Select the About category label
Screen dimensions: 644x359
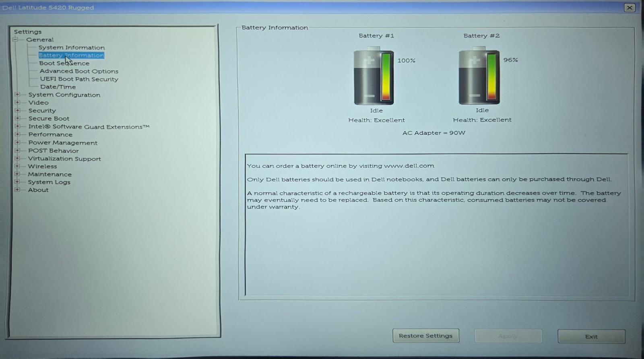tap(38, 190)
